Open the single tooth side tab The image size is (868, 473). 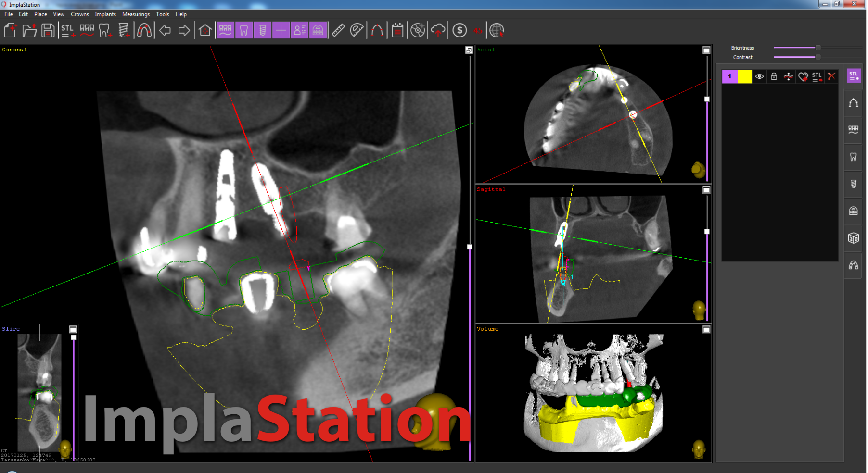(x=853, y=157)
